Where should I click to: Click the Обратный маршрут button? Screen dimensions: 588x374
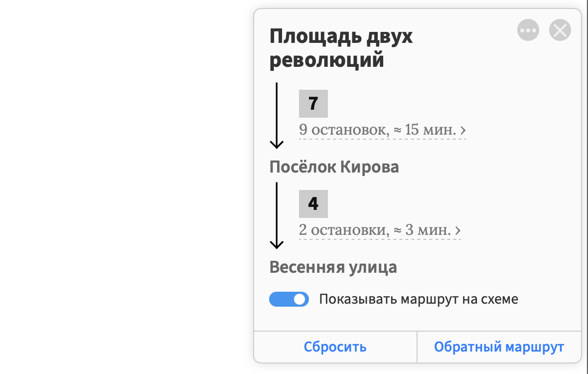pos(499,347)
